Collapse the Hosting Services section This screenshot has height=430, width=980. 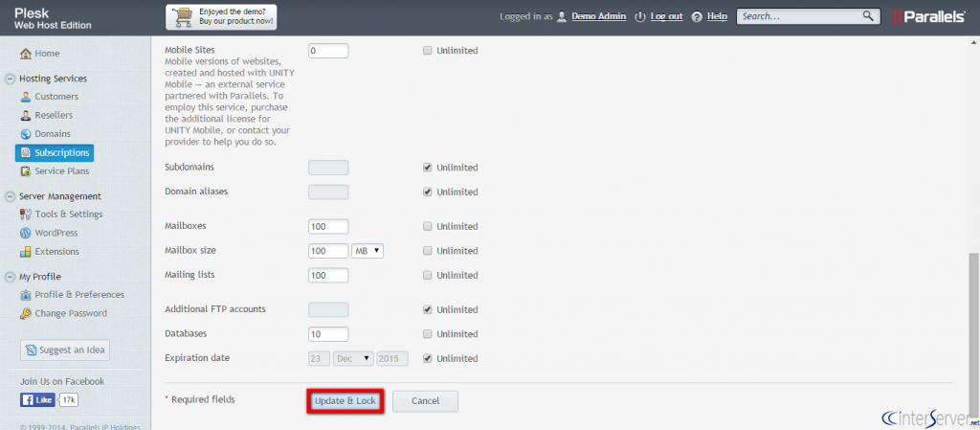pyautogui.click(x=10, y=79)
